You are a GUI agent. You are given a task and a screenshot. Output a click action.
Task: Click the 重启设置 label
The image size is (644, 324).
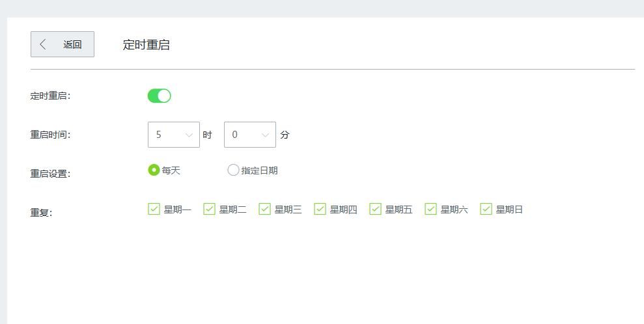50,174
